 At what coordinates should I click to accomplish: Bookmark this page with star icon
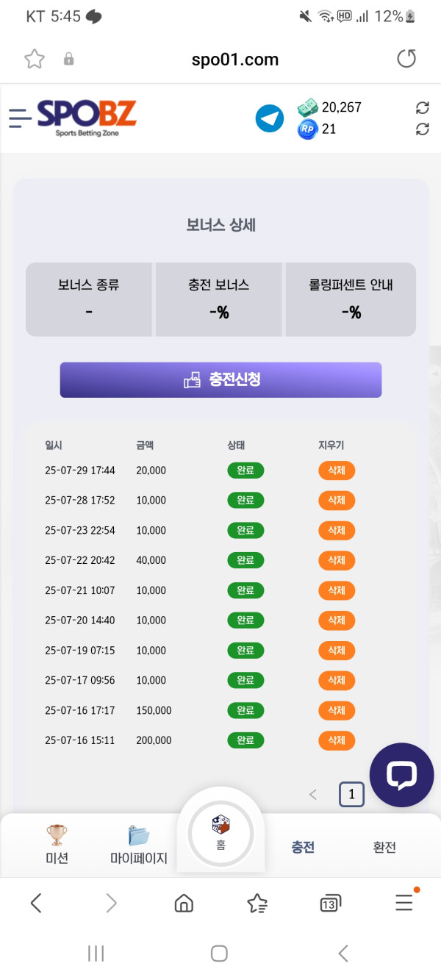35,59
